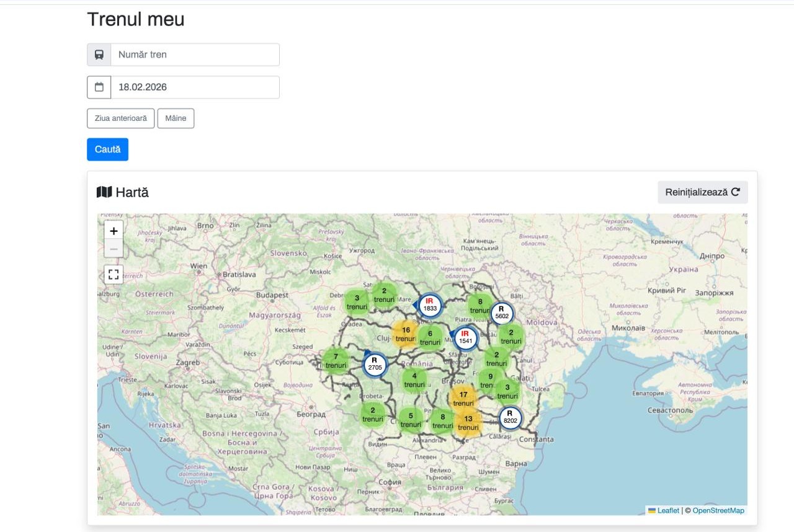
Task: Click the map fullscreen toggle icon
Action: pos(114,274)
